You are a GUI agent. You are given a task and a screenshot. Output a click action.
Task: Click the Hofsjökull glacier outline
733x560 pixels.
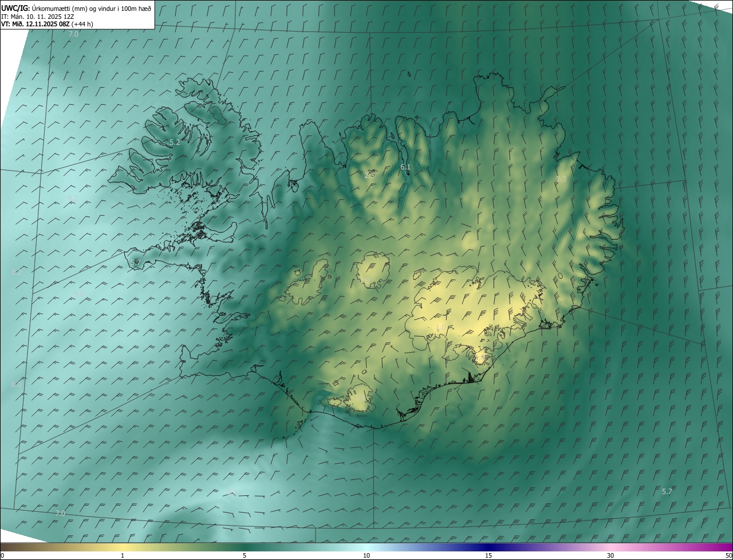coord(371,271)
